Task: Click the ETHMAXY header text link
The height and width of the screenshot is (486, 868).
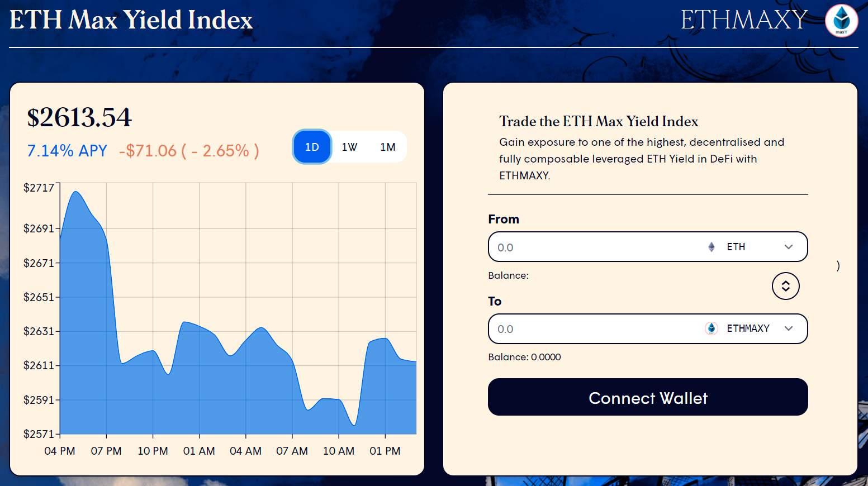Action: point(744,20)
